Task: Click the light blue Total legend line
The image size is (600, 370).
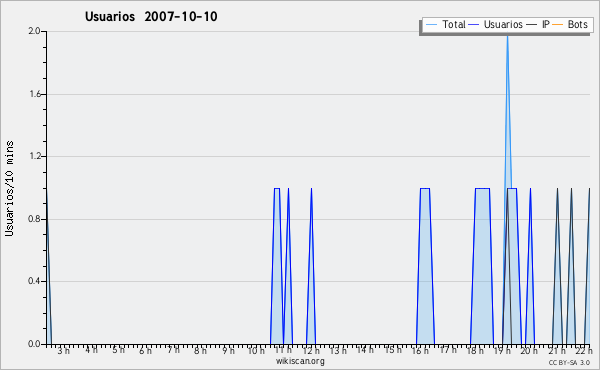Action: (431, 25)
